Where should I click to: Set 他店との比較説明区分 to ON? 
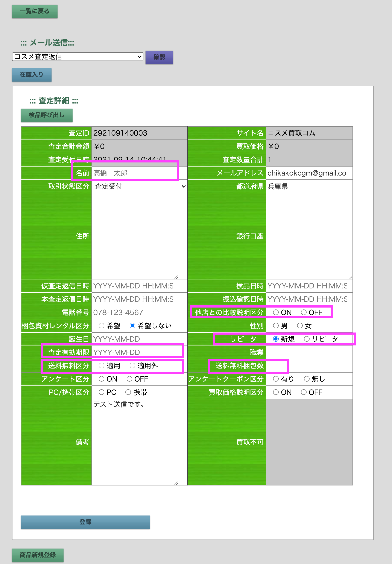pos(276,312)
